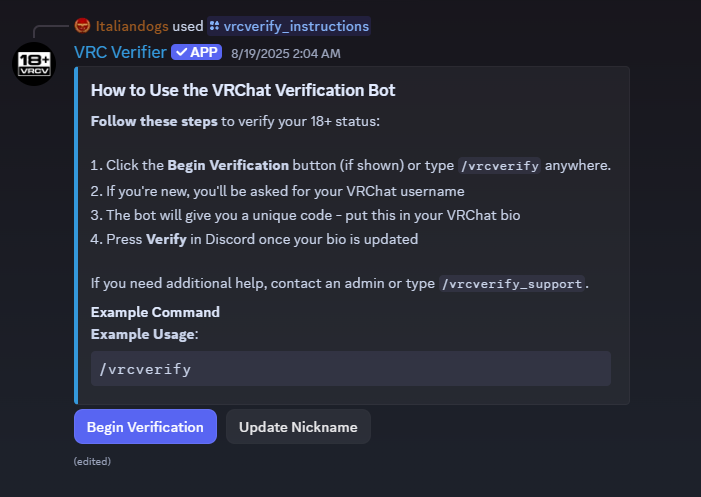Click the slash command icon beside vrcverify_instructions
This screenshot has height=497, width=701.
coord(215,26)
